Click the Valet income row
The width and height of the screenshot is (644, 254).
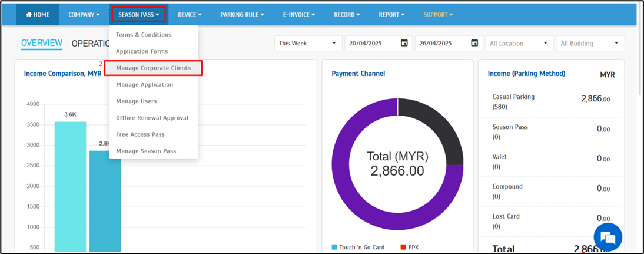pos(551,161)
